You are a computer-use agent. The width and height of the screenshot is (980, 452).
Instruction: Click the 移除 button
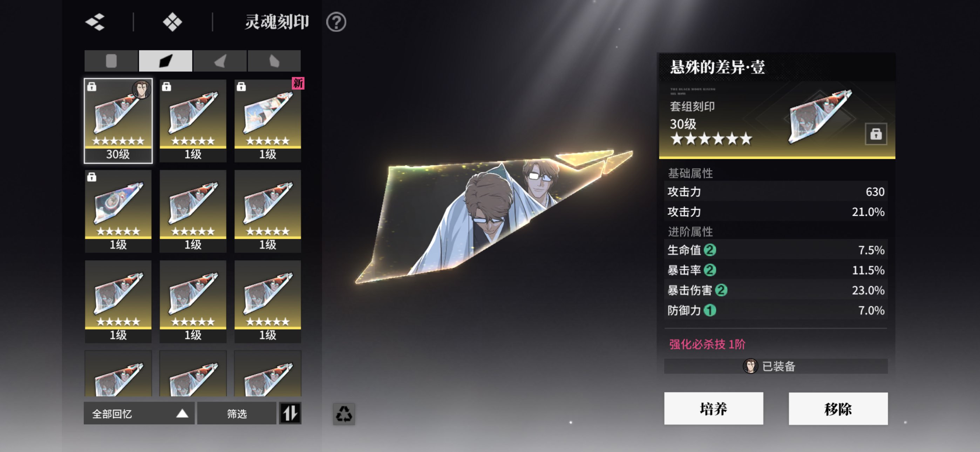(x=838, y=409)
